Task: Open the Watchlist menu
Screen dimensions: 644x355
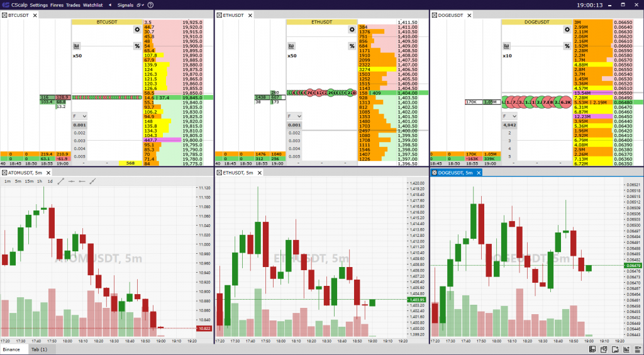Action: click(93, 5)
